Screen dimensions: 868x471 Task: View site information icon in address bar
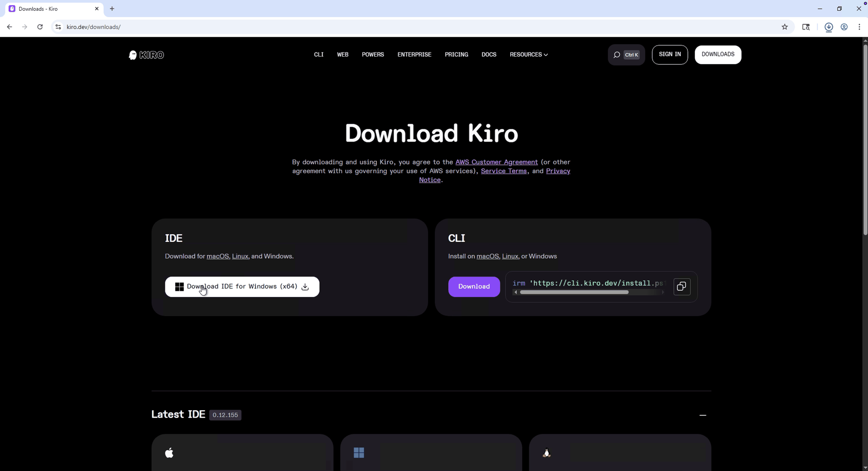click(x=58, y=27)
